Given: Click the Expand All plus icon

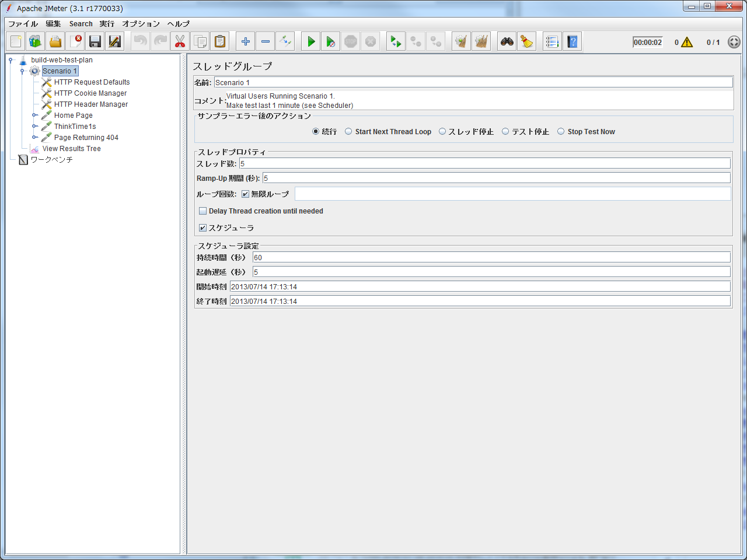Looking at the screenshot, I should 246,41.
